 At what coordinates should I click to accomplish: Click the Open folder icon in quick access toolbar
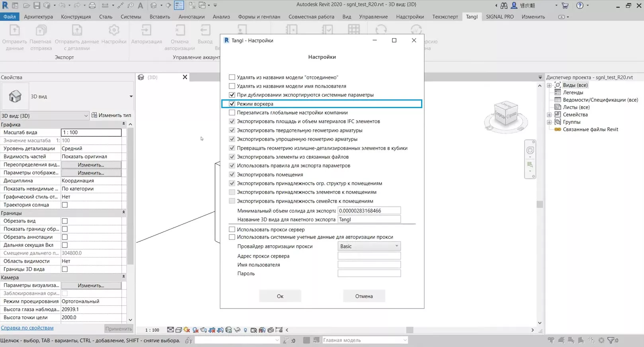point(26,6)
